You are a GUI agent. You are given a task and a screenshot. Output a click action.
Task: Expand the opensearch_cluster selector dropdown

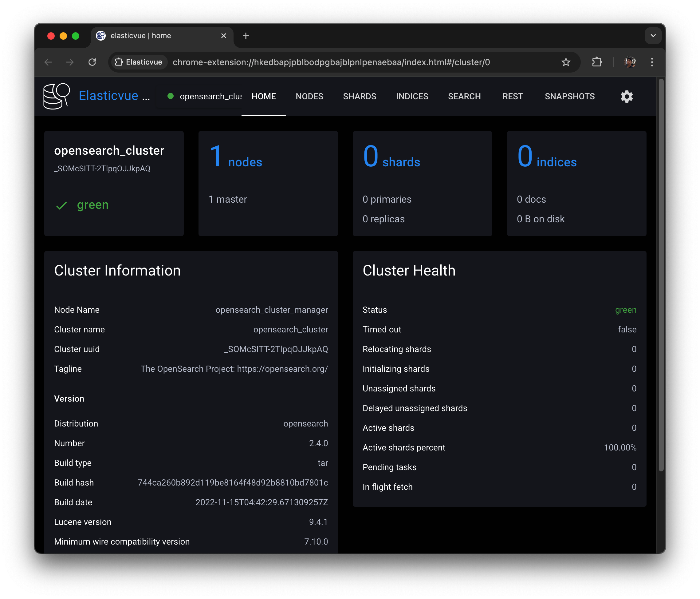[204, 97]
